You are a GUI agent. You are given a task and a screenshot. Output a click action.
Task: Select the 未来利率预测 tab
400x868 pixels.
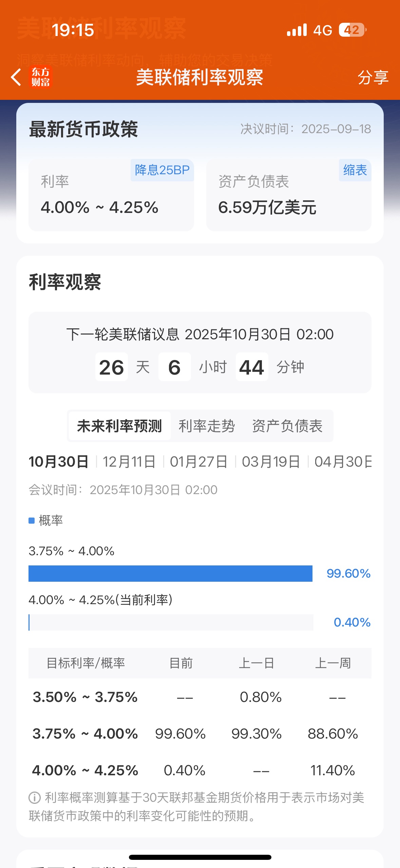[x=119, y=426]
